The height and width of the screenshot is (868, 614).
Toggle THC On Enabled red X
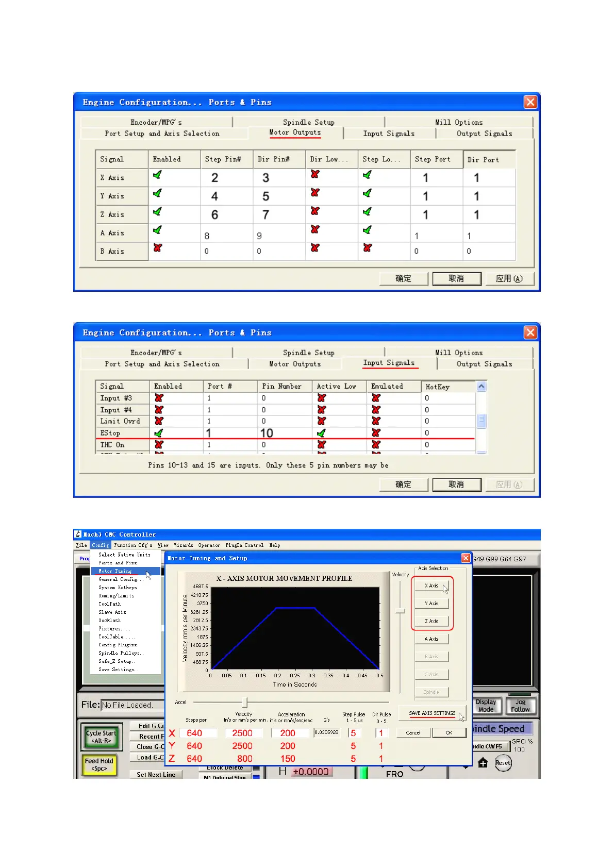(159, 444)
